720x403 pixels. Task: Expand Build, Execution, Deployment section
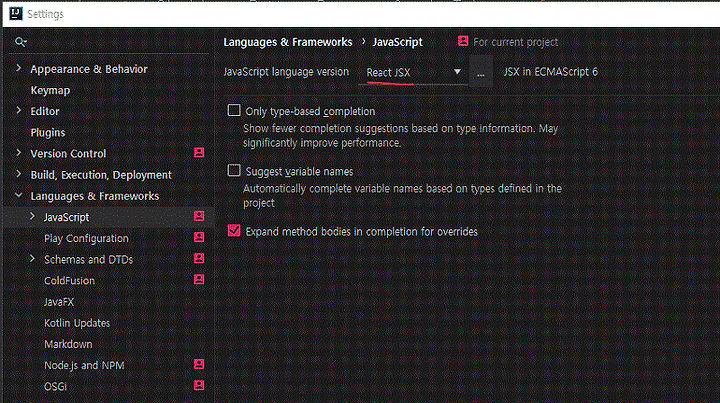18,174
